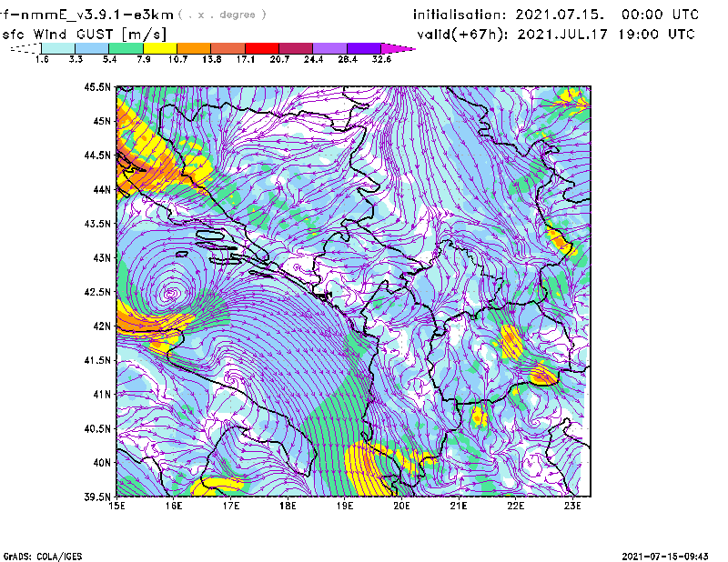Click the crimson swatch between 20.7 and 24.4

[296, 48]
